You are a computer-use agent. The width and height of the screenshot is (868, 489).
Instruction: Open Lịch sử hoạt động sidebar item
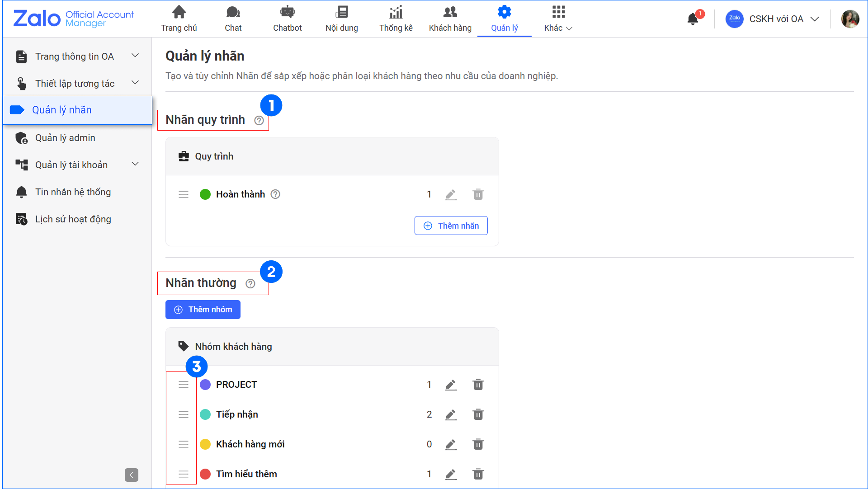72,219
